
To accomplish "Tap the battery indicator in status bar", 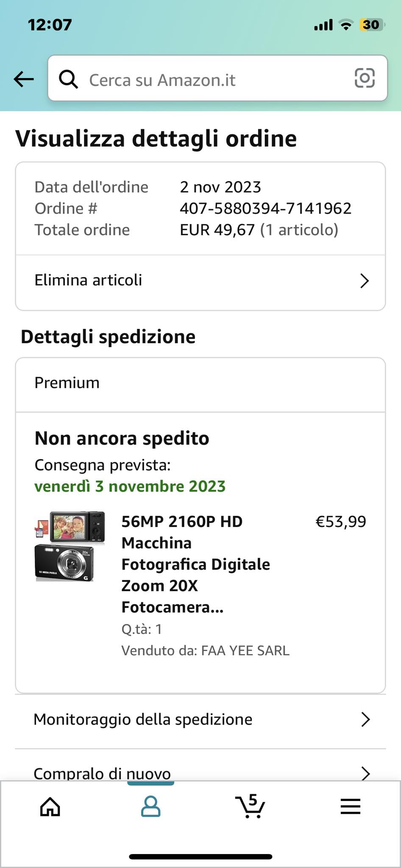I will [372, 25].
